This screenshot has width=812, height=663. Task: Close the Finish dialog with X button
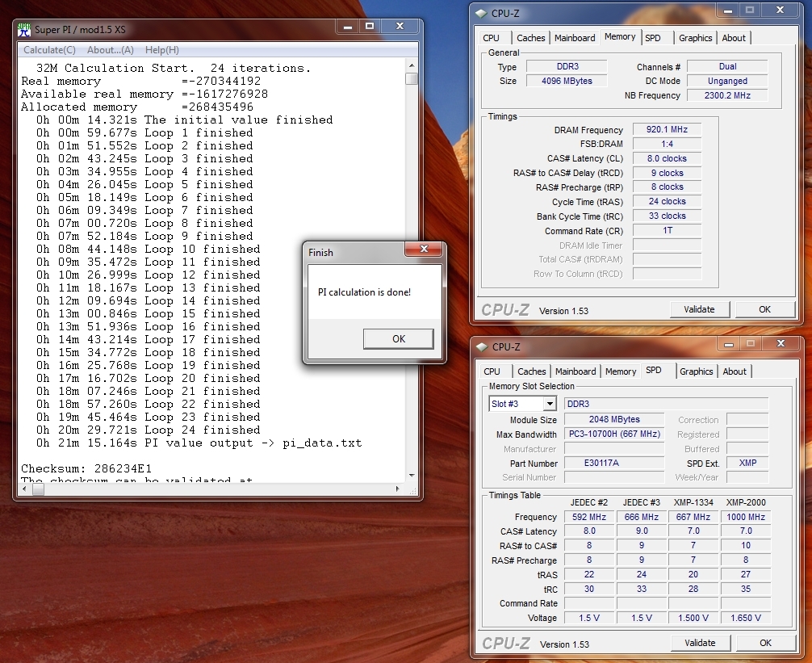point(423,250)
